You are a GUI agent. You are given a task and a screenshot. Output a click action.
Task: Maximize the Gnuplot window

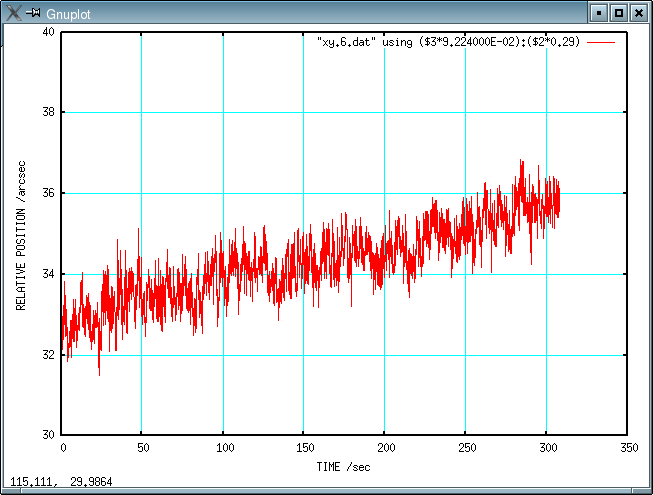point(619,13)
